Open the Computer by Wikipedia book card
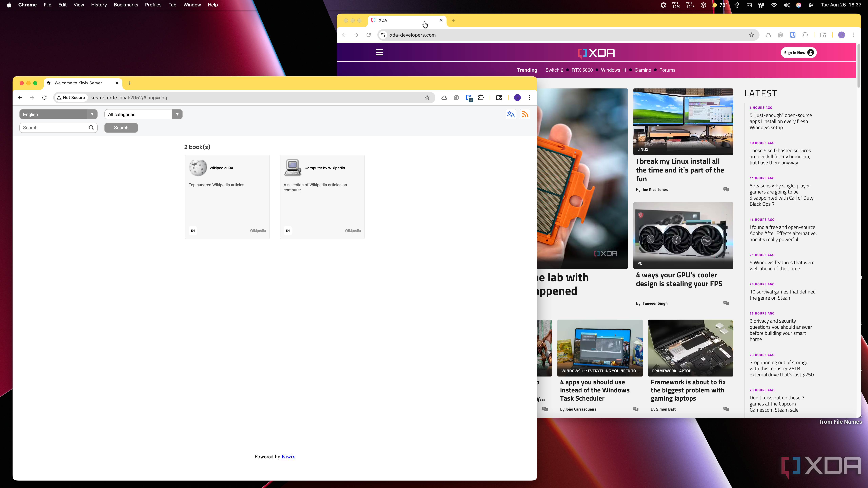The image size is (868, 488). 322,197
